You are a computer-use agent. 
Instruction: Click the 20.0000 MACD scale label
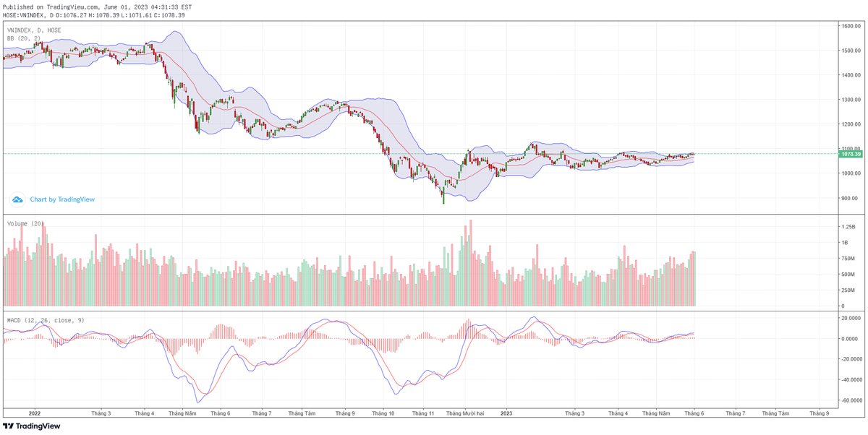click(x=850, y=317)
